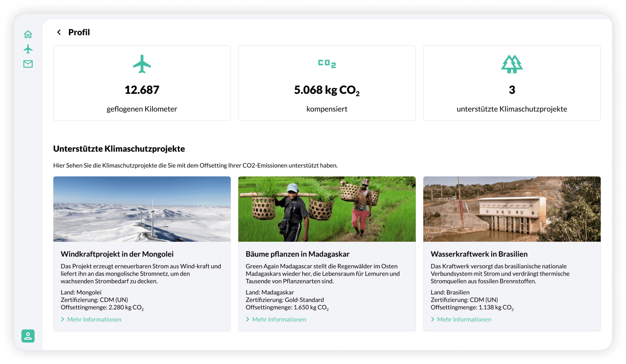The width and height of the screenshot is (626, 364).
Task: Open the mail envelope sidebar icon
Action: click(x=28, y=64)
